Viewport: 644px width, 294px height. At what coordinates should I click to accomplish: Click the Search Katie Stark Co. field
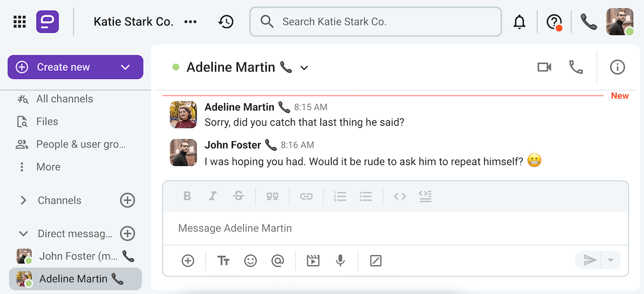pos(376,21)
